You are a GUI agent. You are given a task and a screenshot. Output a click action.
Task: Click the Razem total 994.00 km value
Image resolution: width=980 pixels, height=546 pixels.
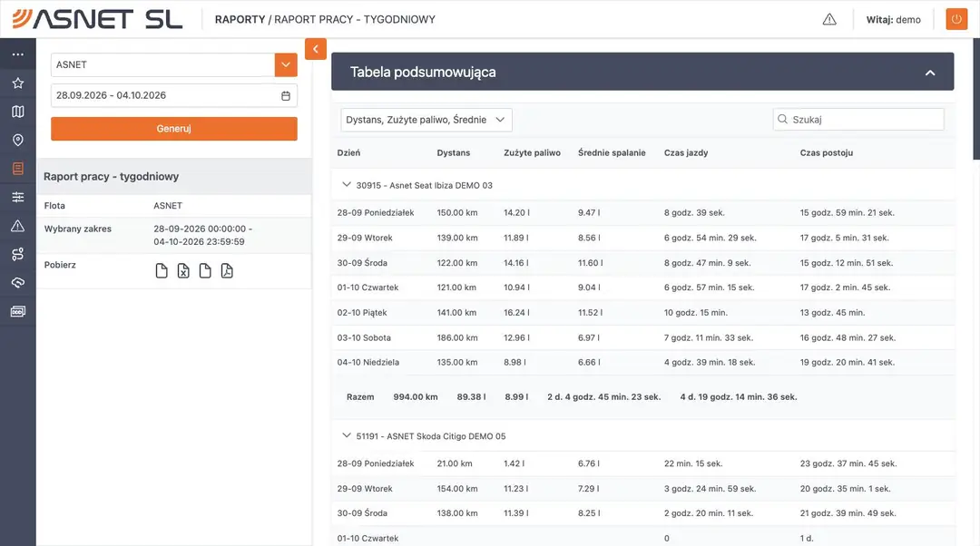tap(416, 397)
